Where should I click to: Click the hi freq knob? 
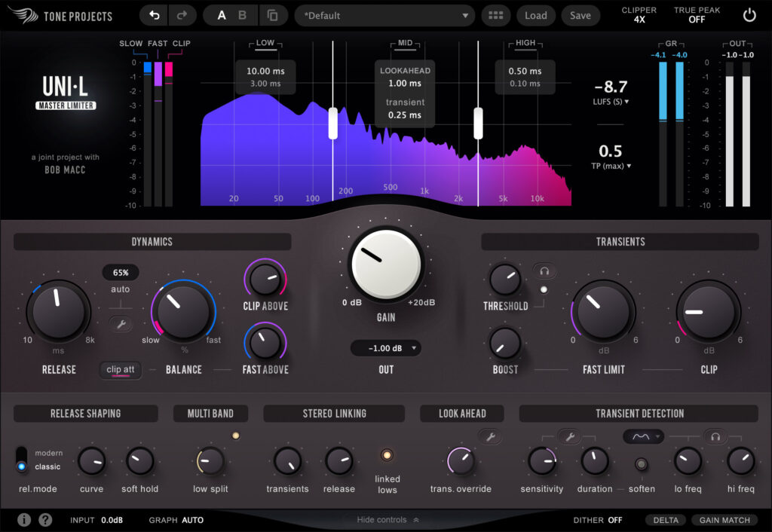741,461
